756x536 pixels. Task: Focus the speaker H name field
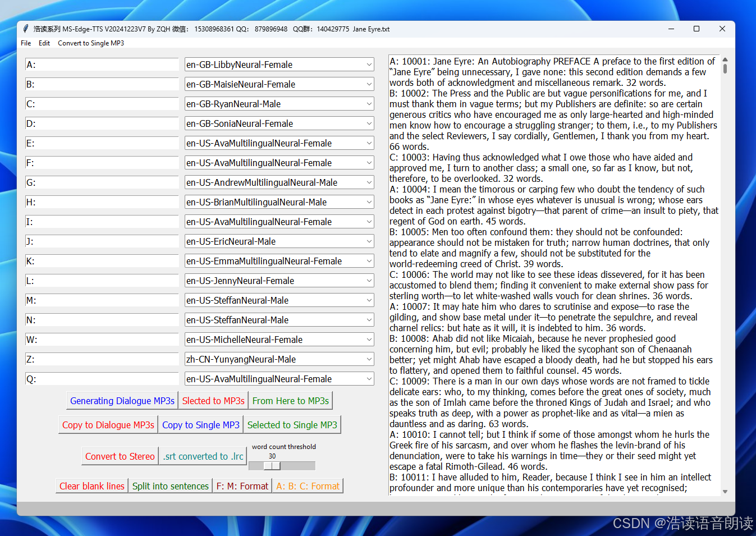[x=102, y=202]
